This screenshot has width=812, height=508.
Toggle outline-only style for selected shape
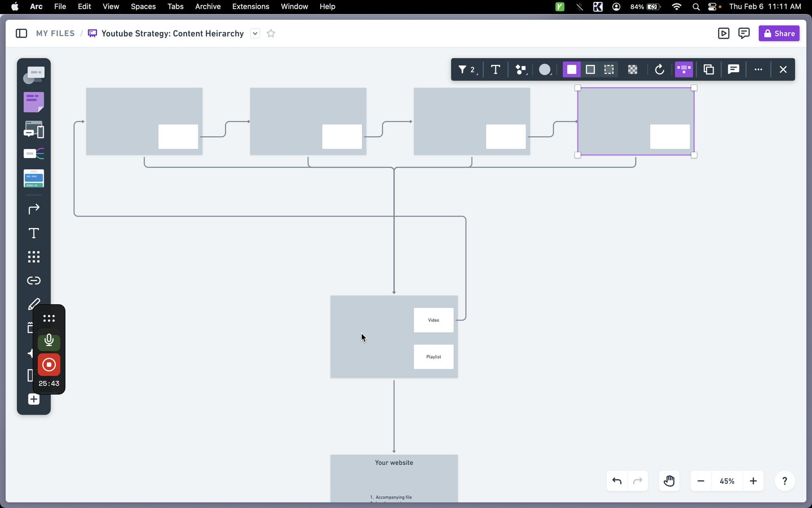(x=590, y=70)
